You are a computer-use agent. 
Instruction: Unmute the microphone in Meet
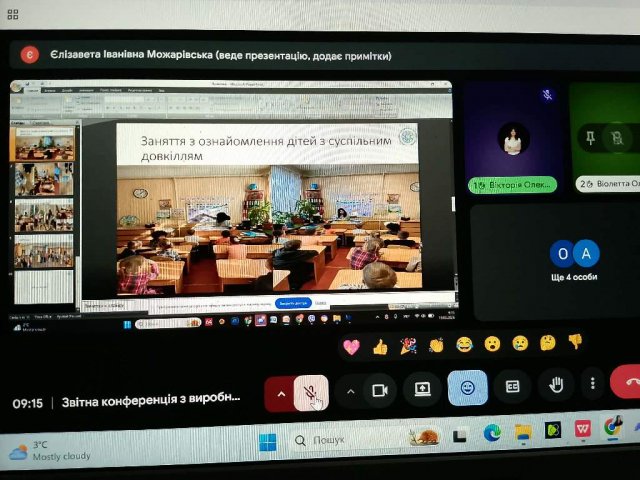(311, 393)
